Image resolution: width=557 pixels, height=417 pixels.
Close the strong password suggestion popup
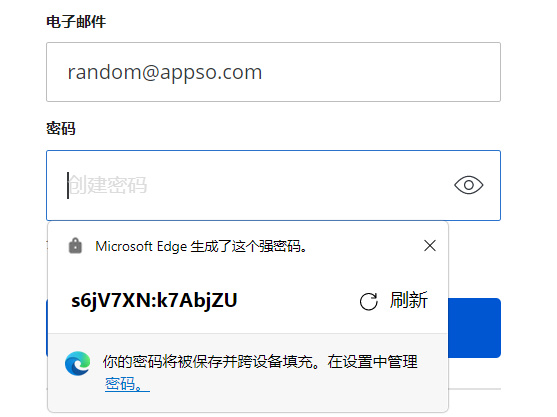click(430, 245)
